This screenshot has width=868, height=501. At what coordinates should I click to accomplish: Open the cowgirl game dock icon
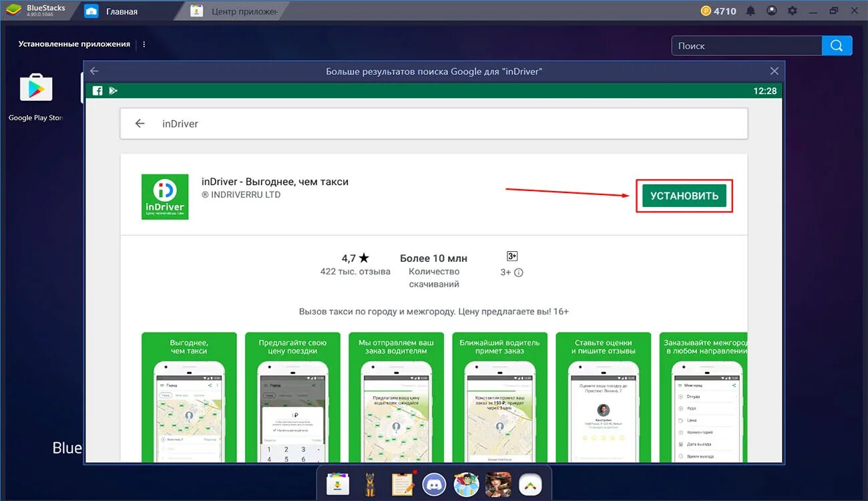click(498, 484)
